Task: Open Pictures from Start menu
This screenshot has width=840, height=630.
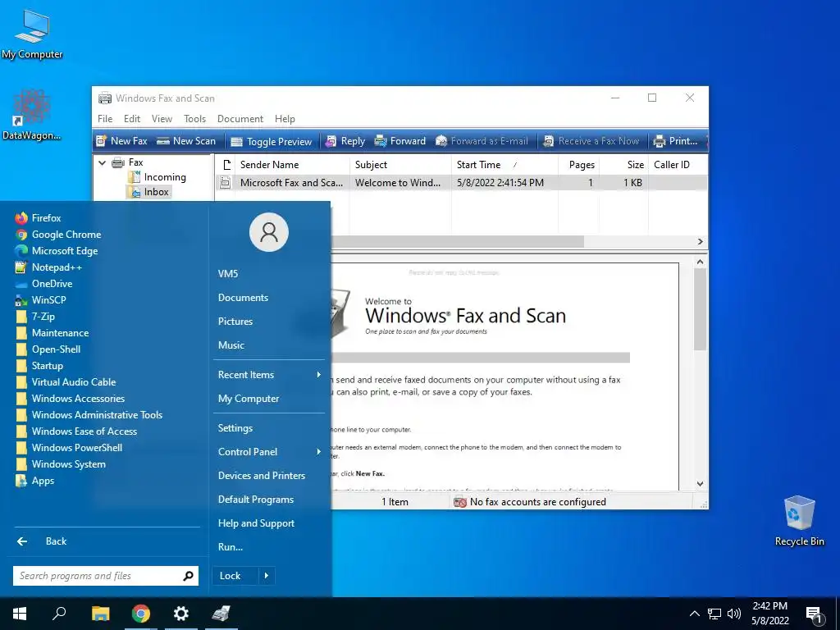Action: 235,322
